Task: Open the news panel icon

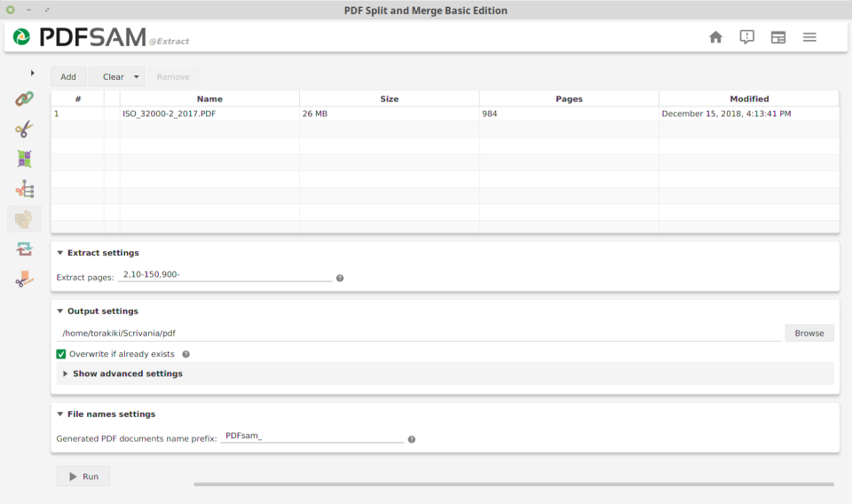Action: (x=778, y=37)
